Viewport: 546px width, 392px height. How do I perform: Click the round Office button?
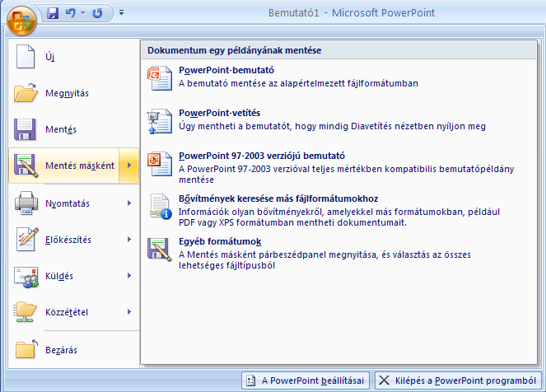click(21, 21)
